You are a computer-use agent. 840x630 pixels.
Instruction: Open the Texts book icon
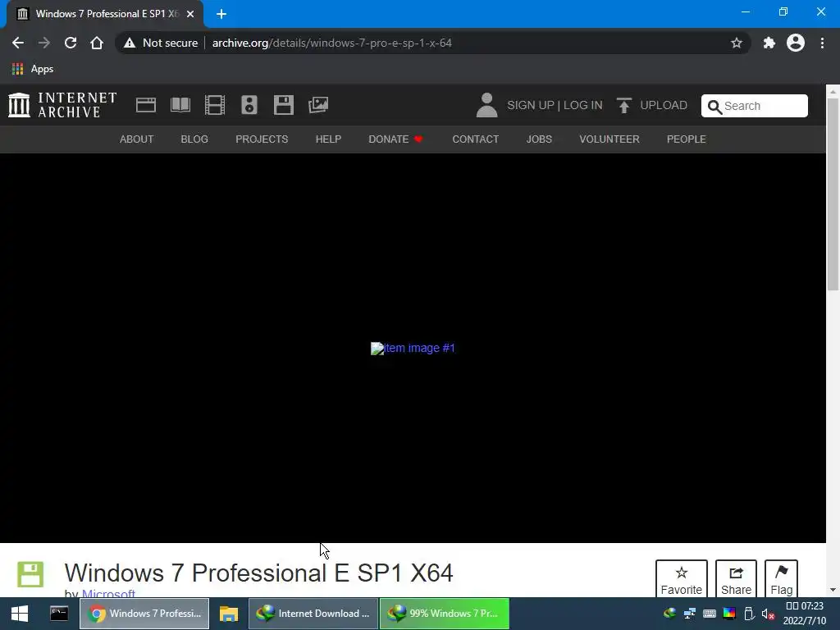point(180,105)
